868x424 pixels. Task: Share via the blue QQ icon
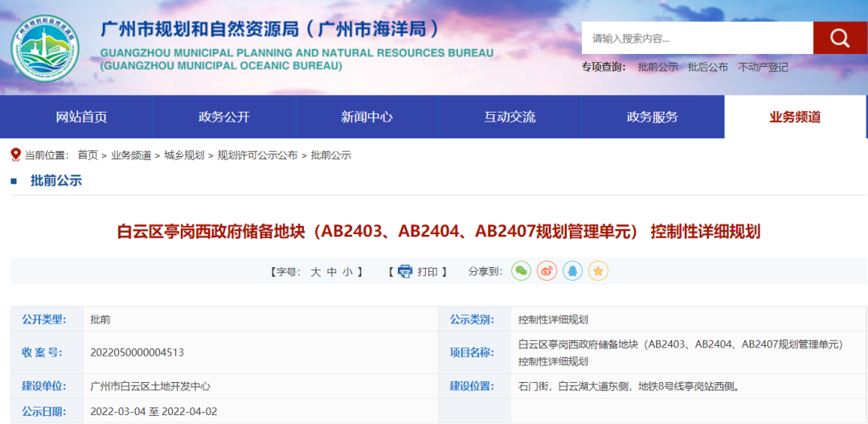[572, 271]
